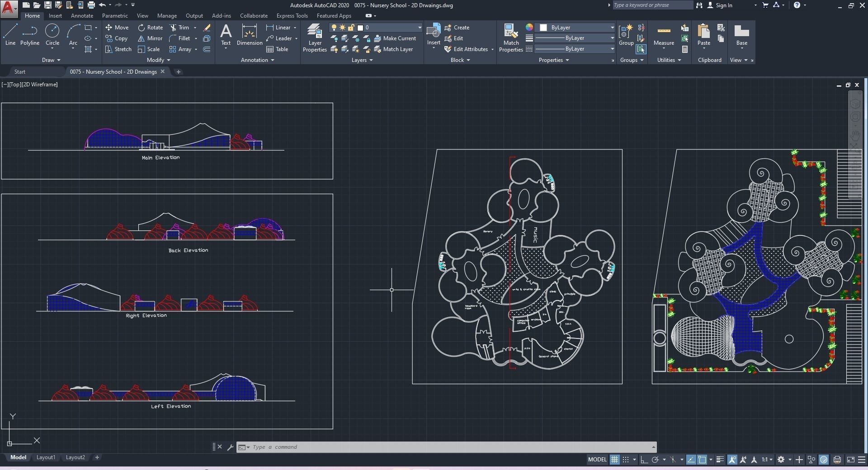
Task: Expand the Layers panel
Action: pyautogui.click(x=362, y=60)
